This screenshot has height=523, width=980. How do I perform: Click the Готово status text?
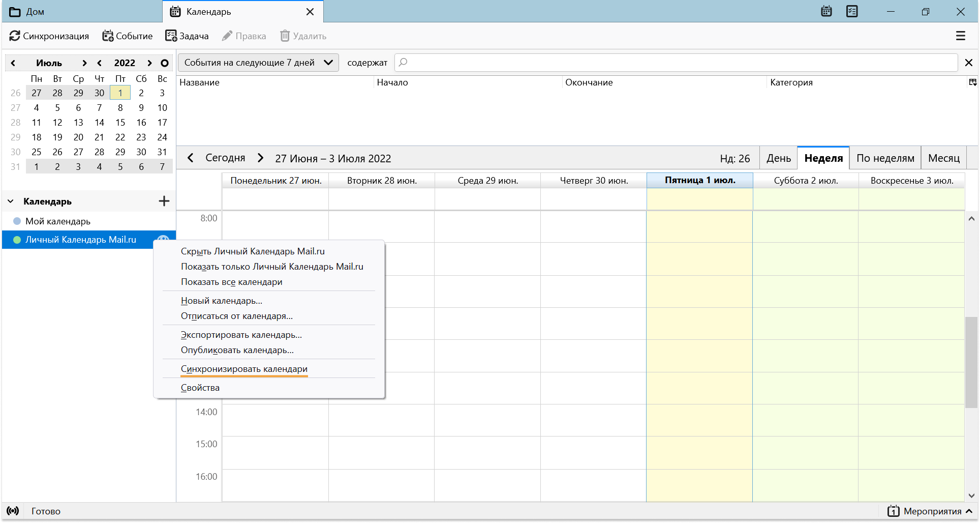point(46,511)
